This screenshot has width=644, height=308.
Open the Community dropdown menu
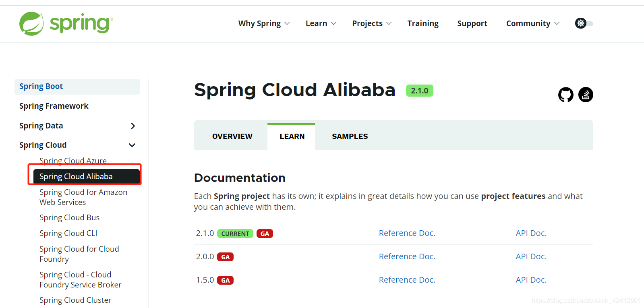tap(533, 23)
